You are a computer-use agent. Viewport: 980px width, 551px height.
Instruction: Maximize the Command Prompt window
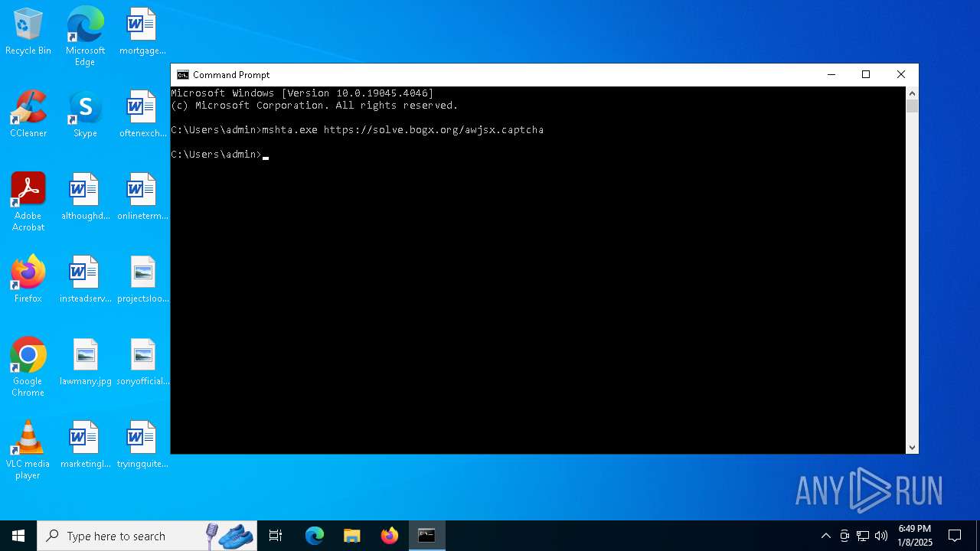(866, 75)
